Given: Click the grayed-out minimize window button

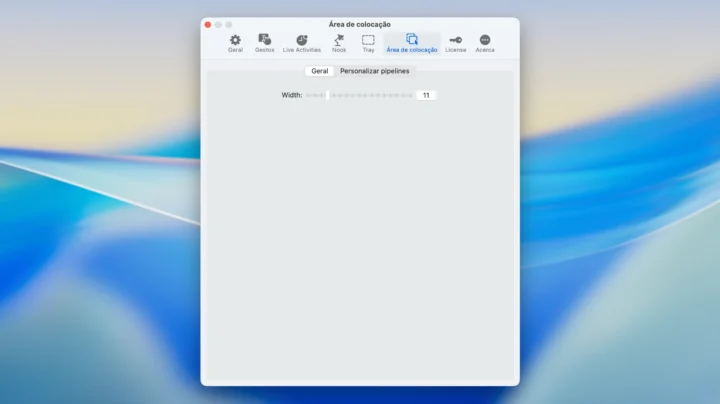Looking at the screenshot, I should coord(218,24).
